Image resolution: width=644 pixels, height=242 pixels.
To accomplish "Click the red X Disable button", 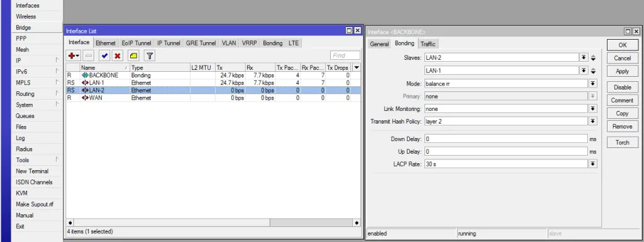I will click(x=118, y=55).
